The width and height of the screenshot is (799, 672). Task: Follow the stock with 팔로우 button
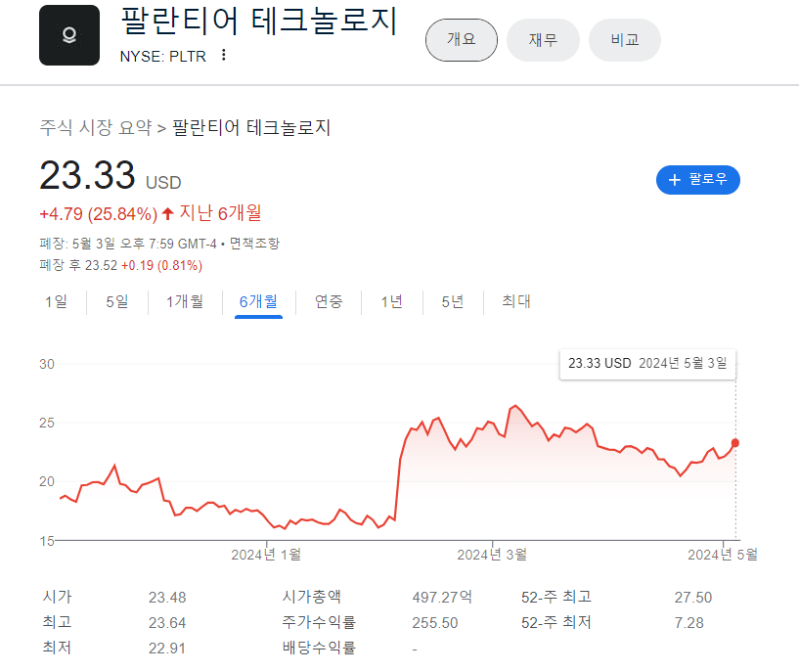[x=697, y=180]
